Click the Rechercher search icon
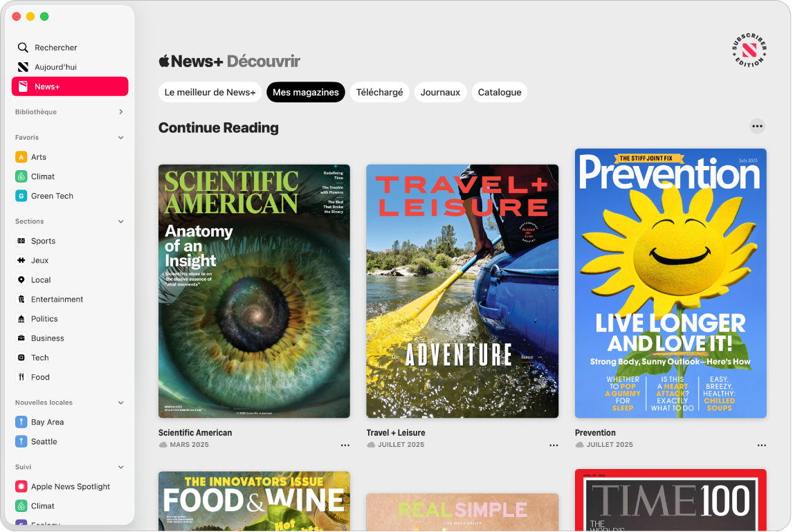 coord(23,47)
